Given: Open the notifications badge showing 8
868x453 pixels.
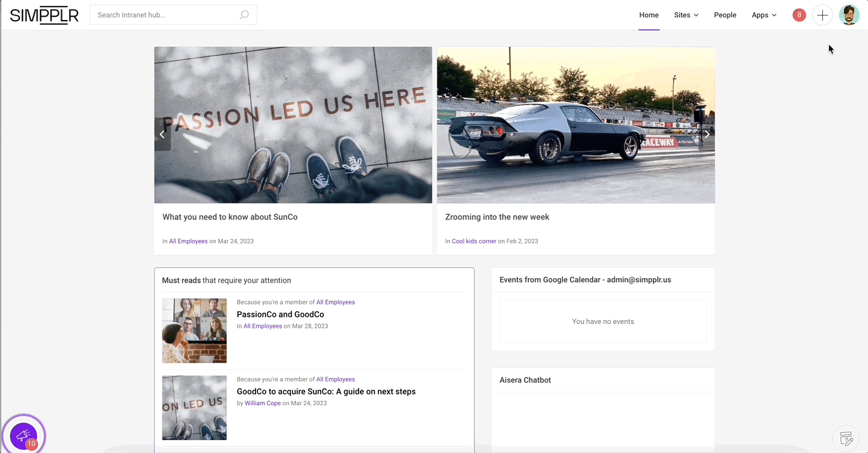Looking at the screenshot, I should [x=799, y=15].
